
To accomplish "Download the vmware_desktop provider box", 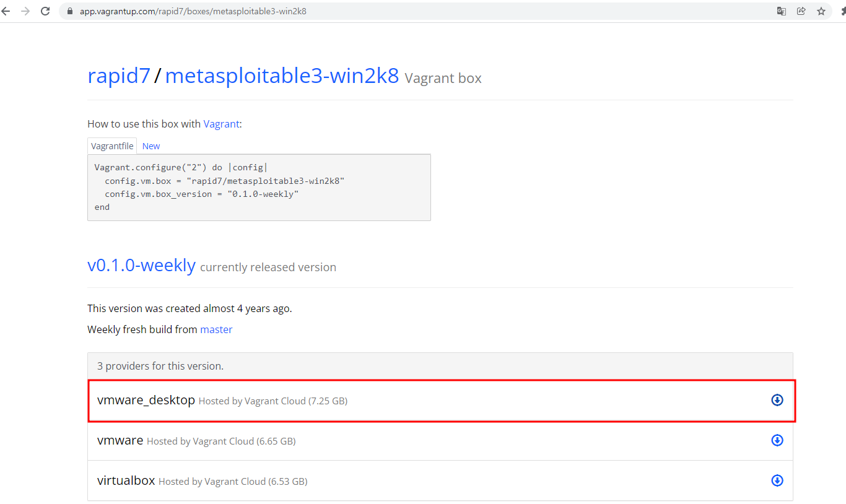I will [x=777, y=400].
